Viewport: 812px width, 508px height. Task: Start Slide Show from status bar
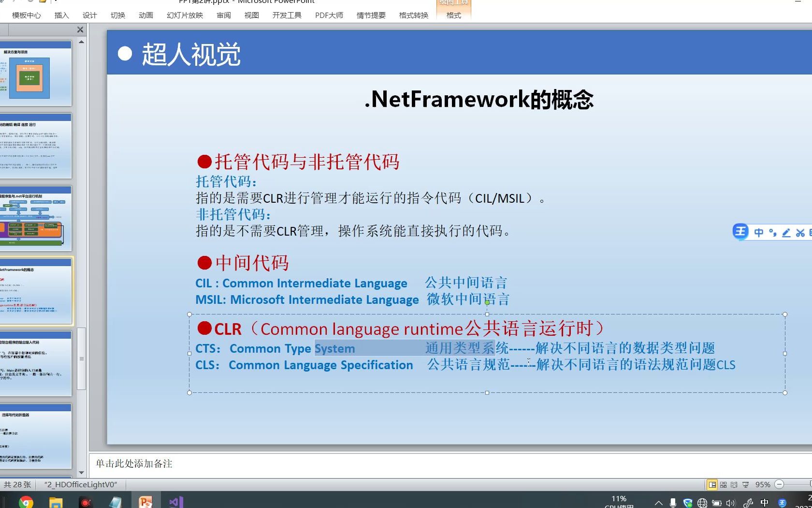tap(746, 484)
